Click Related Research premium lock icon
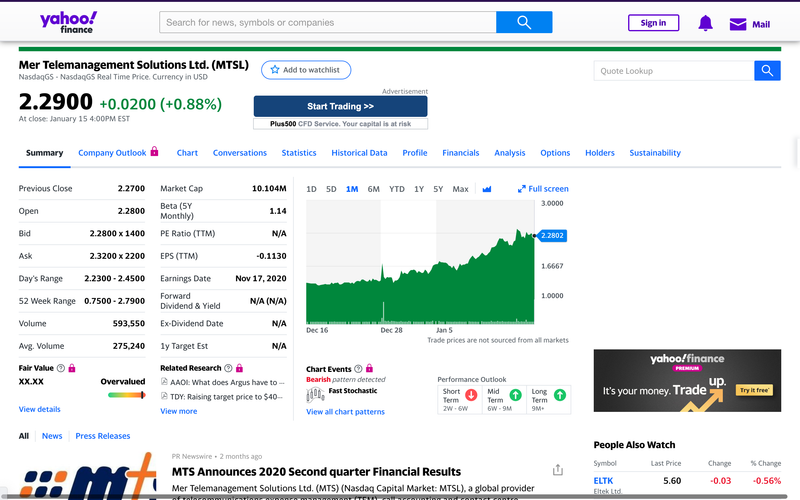 pyautogui.click(x=239, y=368)
